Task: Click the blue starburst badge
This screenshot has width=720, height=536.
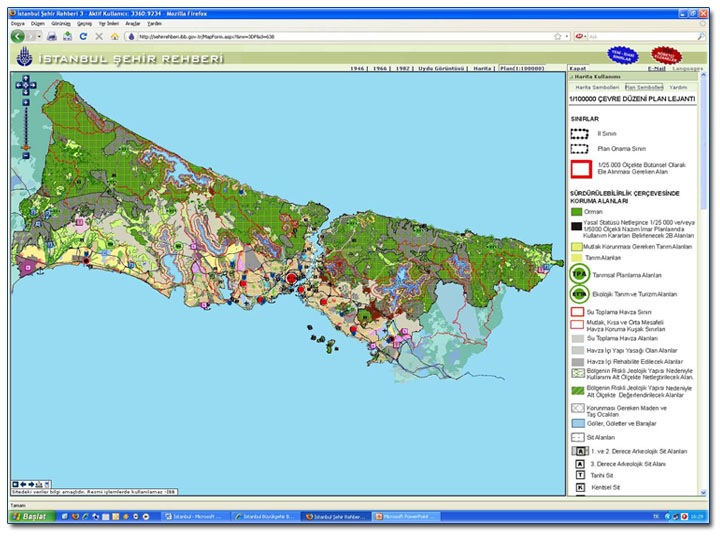Action: pos(622,56)
